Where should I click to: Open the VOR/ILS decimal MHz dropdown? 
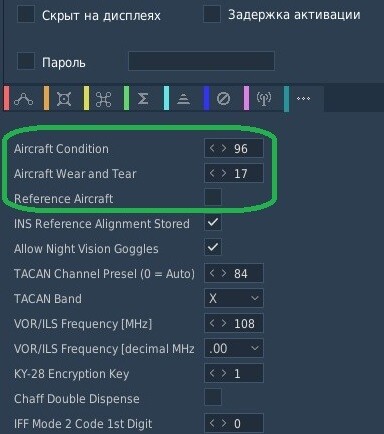pyautogui.click(x=234, y=348)
